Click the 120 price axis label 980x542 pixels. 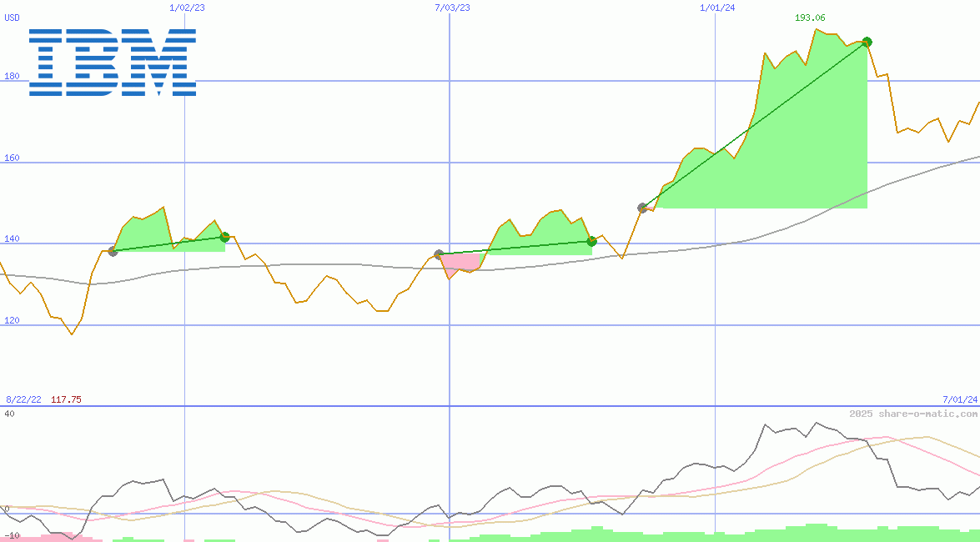[12, 321]
